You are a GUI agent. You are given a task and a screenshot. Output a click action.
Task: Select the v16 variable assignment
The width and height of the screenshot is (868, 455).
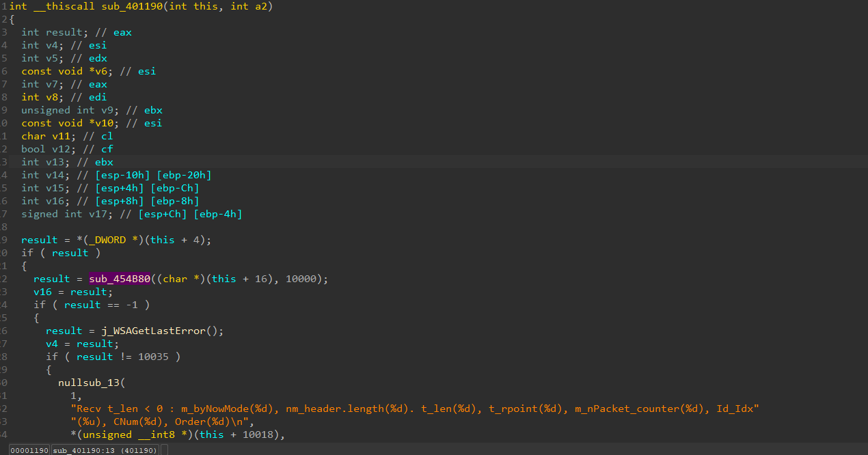click(x=42, y=292)
